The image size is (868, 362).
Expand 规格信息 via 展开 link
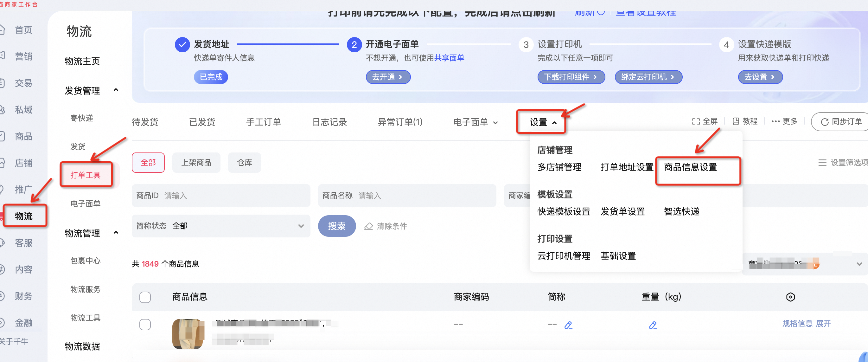(823, 324)
